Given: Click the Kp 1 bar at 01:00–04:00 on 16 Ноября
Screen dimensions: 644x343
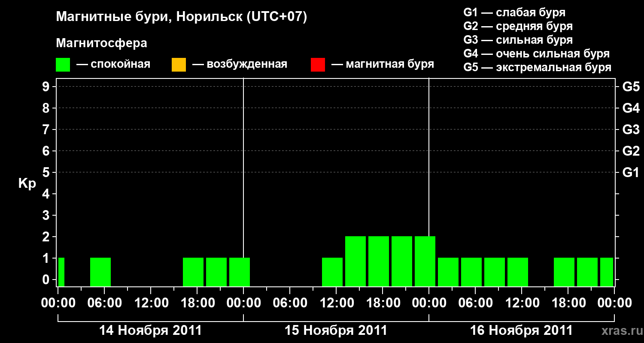Looking at the screenshot, I should coord(448,272).
